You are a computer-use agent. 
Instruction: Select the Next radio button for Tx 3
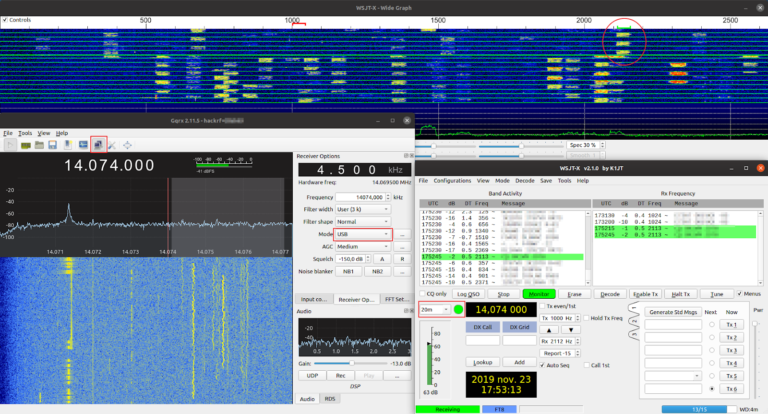pyautogui.click(x=712, y=350)
